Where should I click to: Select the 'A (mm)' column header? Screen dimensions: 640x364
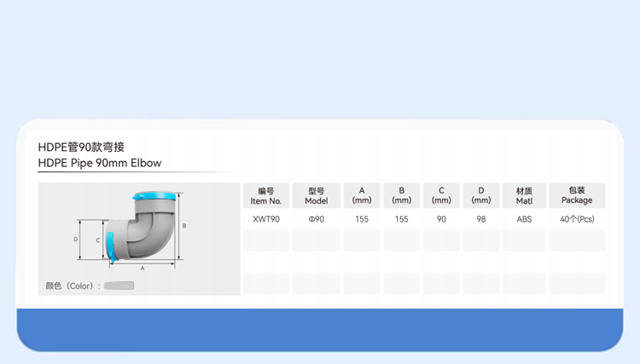(x=362, y=196)
